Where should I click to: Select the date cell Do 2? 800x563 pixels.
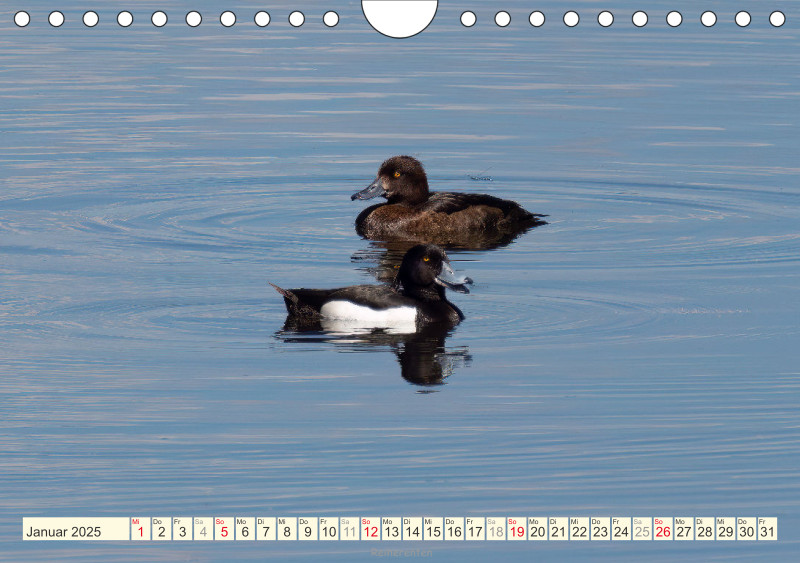click(x=161, y=528)
